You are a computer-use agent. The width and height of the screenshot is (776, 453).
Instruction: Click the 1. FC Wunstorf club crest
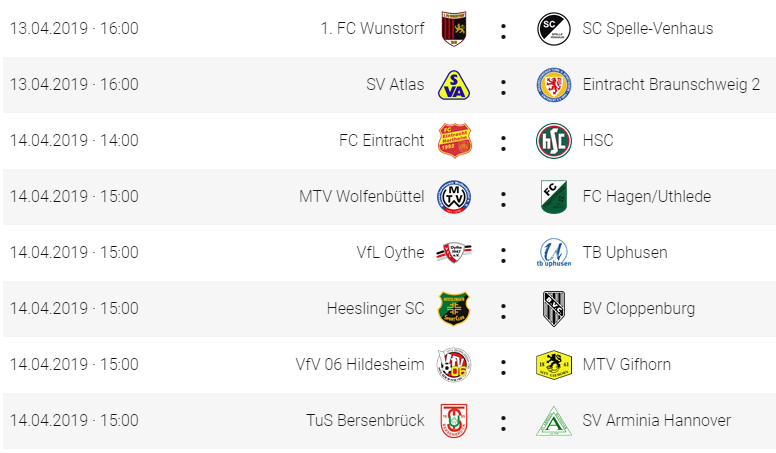454,29
